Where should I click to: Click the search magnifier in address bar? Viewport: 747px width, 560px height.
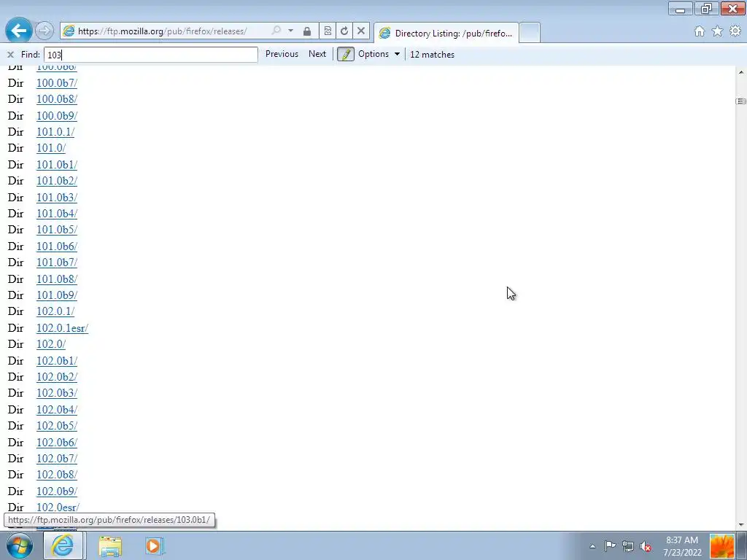click(x=276, y=31)
